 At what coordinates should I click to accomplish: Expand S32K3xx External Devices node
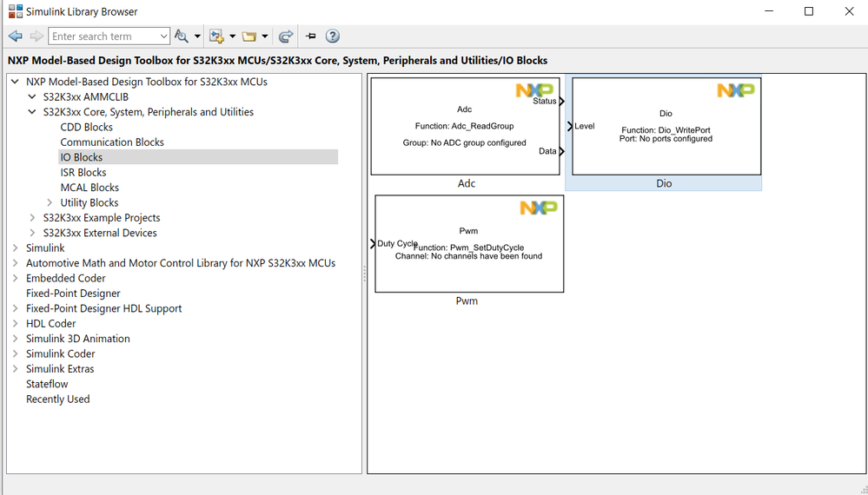point(32,233)
